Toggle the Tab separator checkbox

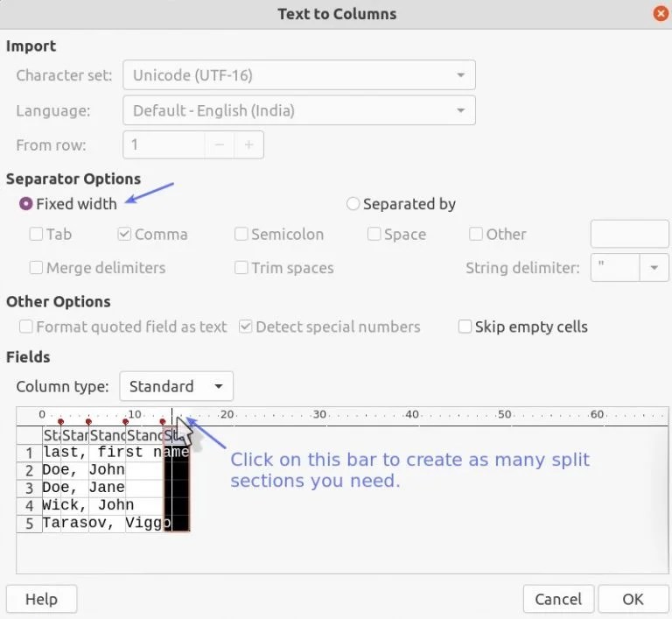tap(36, 235)
